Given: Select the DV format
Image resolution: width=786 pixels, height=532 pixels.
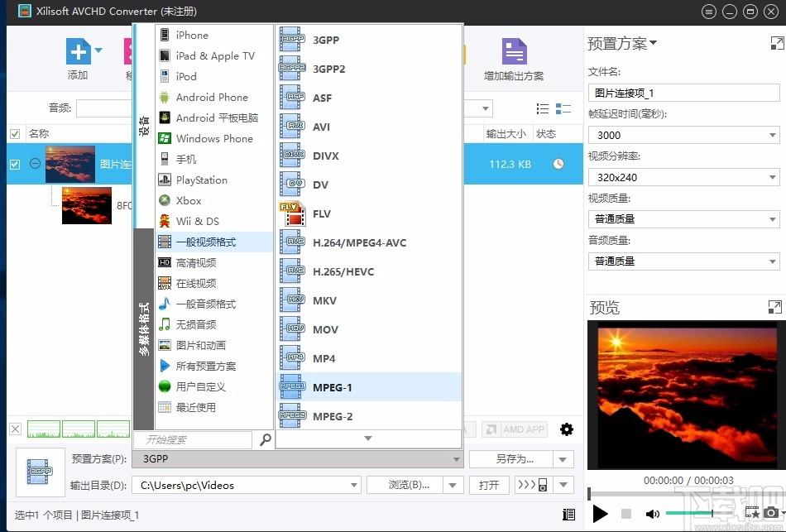Looking at the screenshot, I should pyautogui.click(x=368, y=185).
